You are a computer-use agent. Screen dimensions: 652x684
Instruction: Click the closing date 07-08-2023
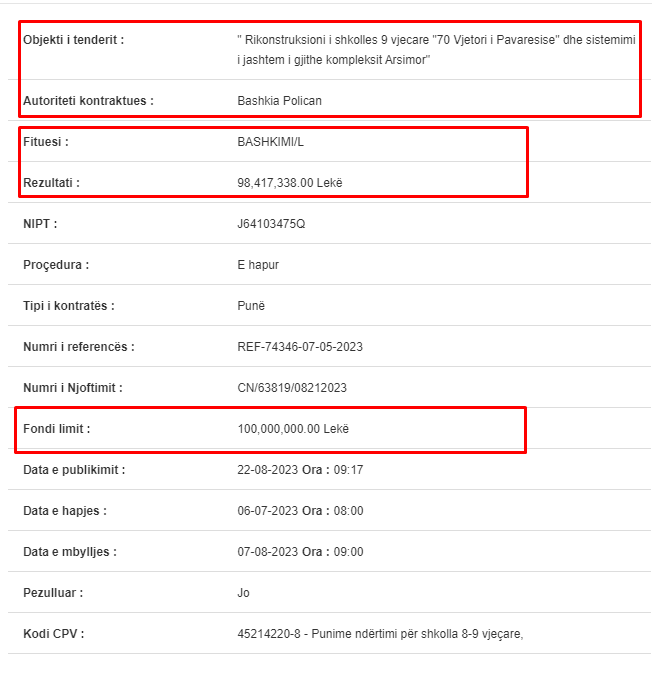tap(267, 552)
